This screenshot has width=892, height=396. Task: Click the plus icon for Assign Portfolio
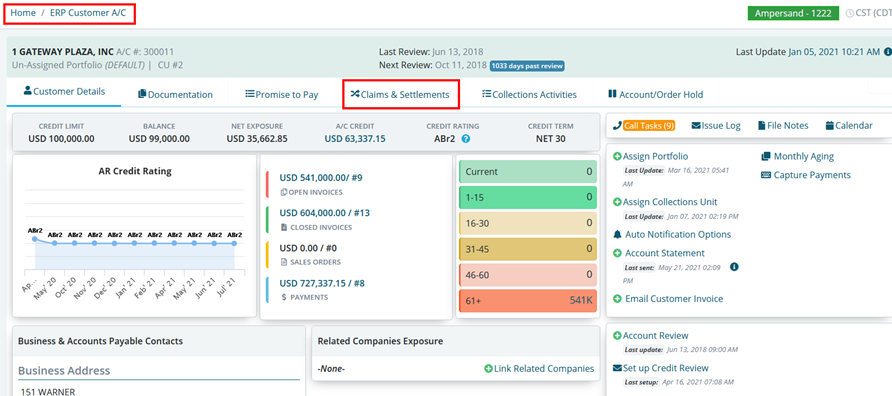(617, 156)
